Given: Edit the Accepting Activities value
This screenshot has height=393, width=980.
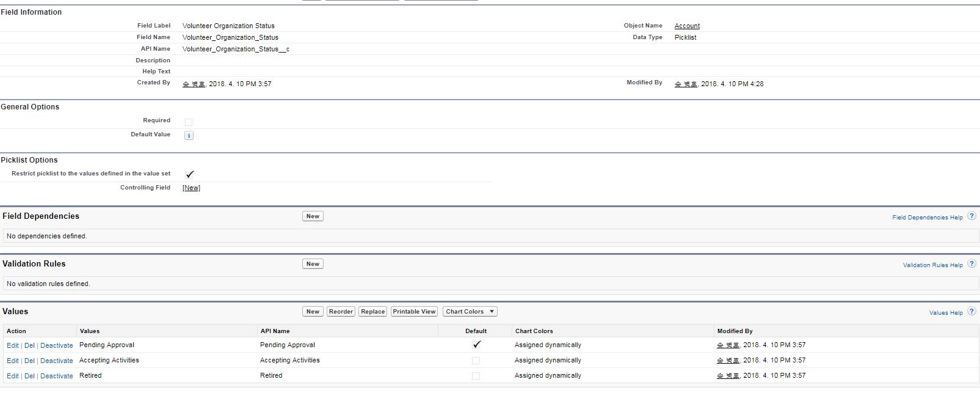Looking at the screenshot, I should [x=12, y=361].
